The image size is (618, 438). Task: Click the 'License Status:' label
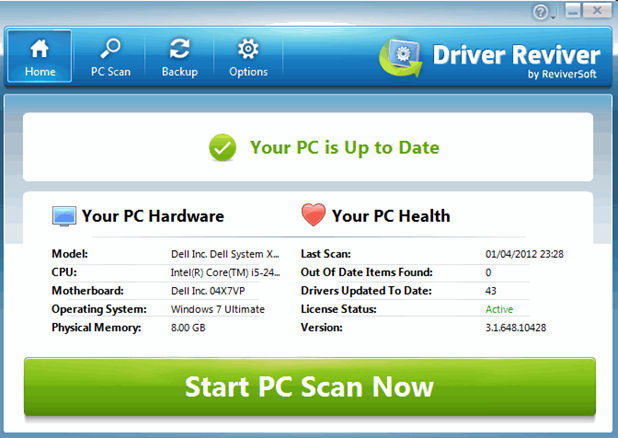coord(339,309)
